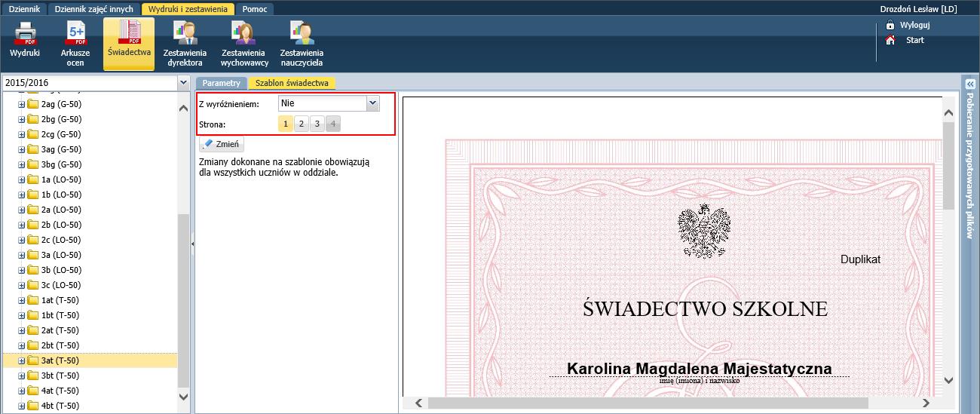Click folder icon of 4bt (T-50)
980x414 pixels.
click(x=33, y=406)
